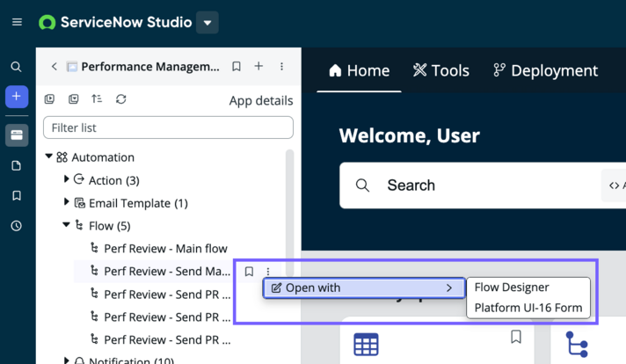The image size is (626, 364).
Task: Select the Flow (5) tree label
Action: pos(109,226)
